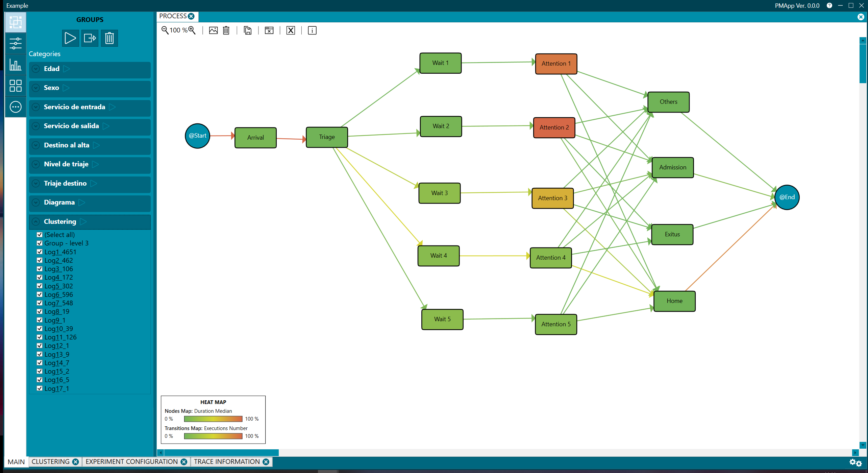
Task: Click the vertical scrollbar down arrow
Action: pyautogui.click(x=863, y=445)
